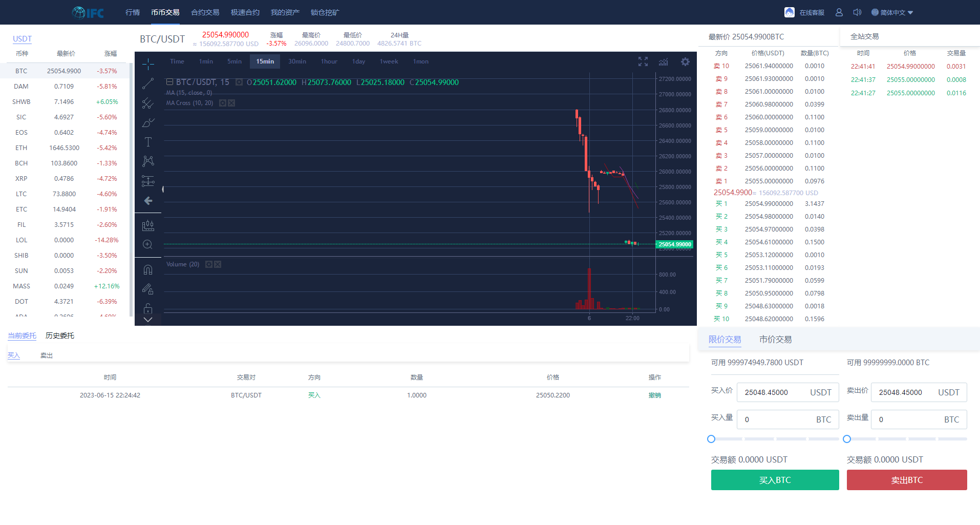Select ETH in the coin list
Image resolution: width=980 pixels, height=525 pixels.
point(65,148)
